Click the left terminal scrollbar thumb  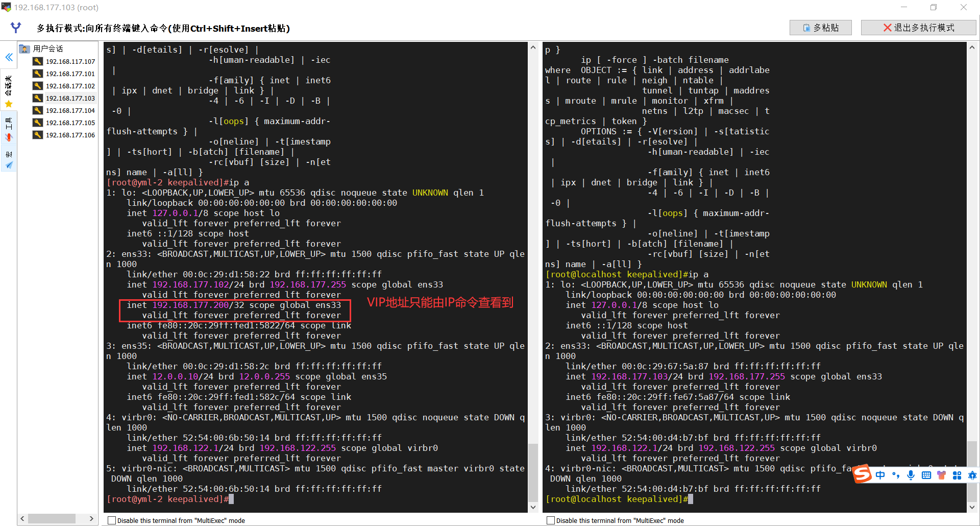[533, 472]
